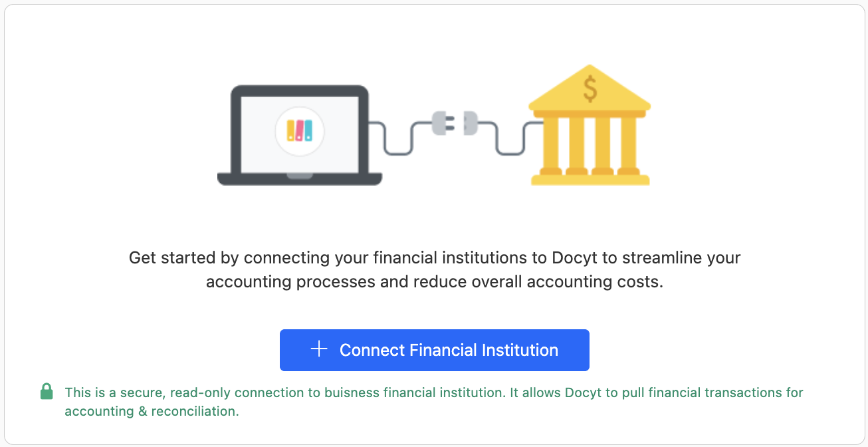Click the "accounting & reconciliation" green text line
Viewport: 868px width, 447px height.
(152, 411)
